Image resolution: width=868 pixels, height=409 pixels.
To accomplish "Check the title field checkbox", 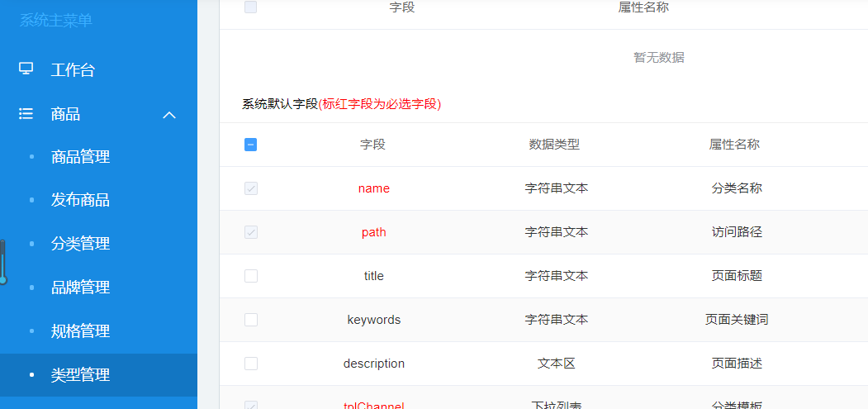I will [251, 276].
